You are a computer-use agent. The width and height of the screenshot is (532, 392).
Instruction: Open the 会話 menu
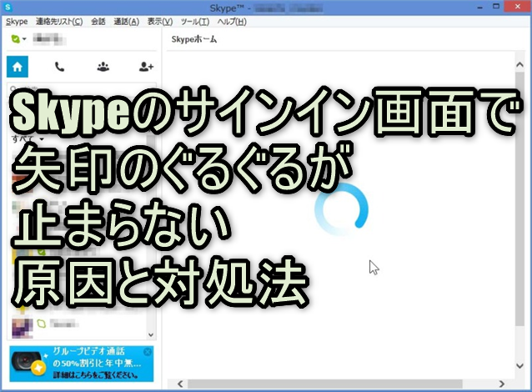98,22
